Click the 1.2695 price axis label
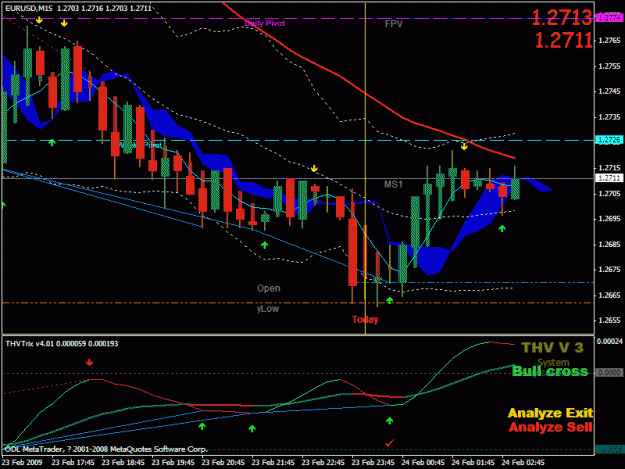Viewport: 625px width, 469px height. [609, 219]
